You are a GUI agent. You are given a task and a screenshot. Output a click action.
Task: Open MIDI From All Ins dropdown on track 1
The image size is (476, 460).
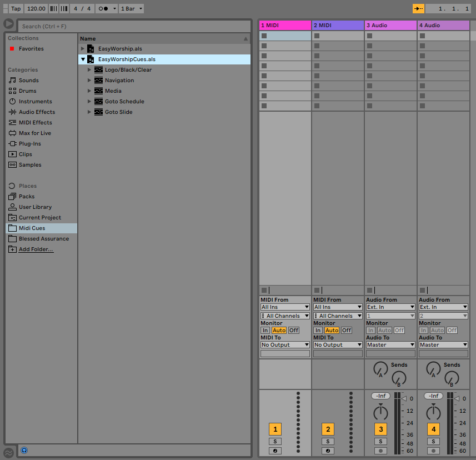point(285,307)
